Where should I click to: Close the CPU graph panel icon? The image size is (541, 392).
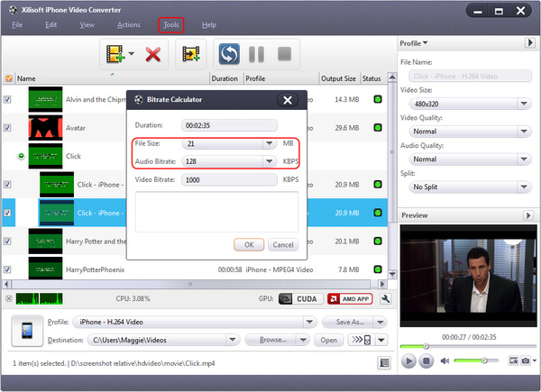[9, 298]
